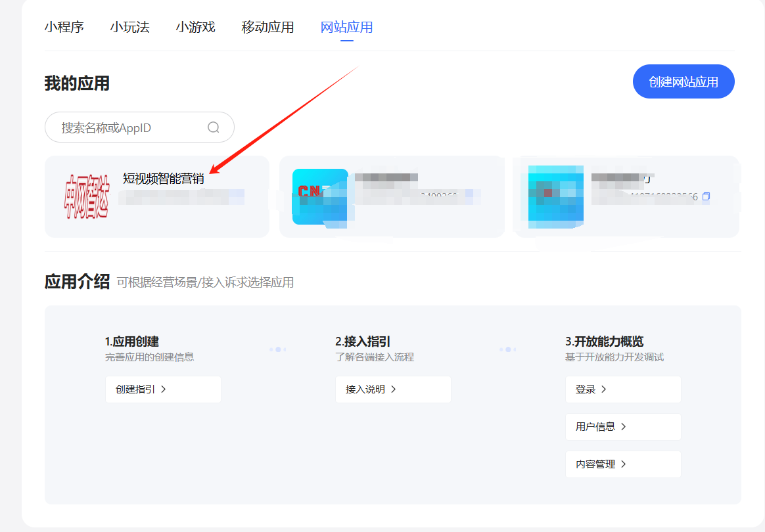Expand the chevron next to 接入说明
Image resolution: width=765 pixels, height=532 pixels.
[394, 389]
